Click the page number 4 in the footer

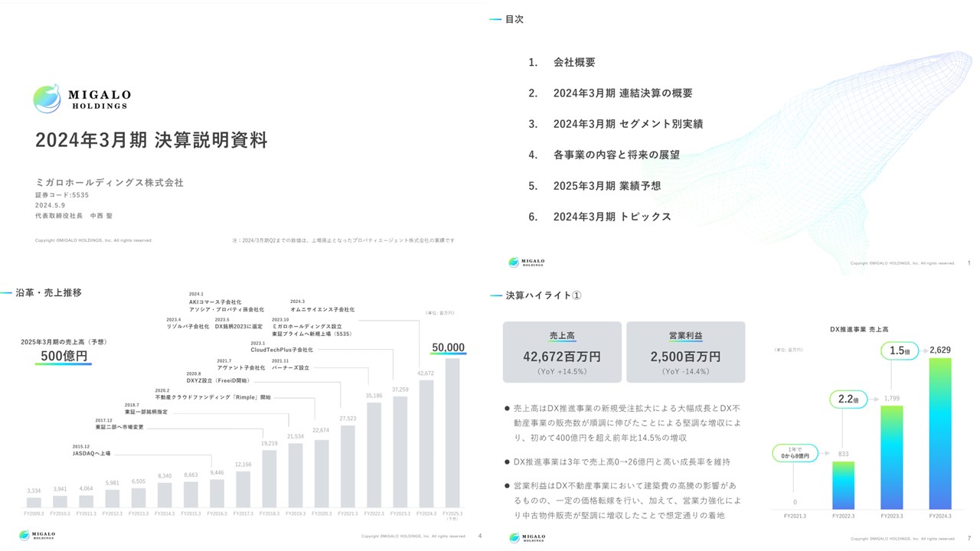(479, 536)
